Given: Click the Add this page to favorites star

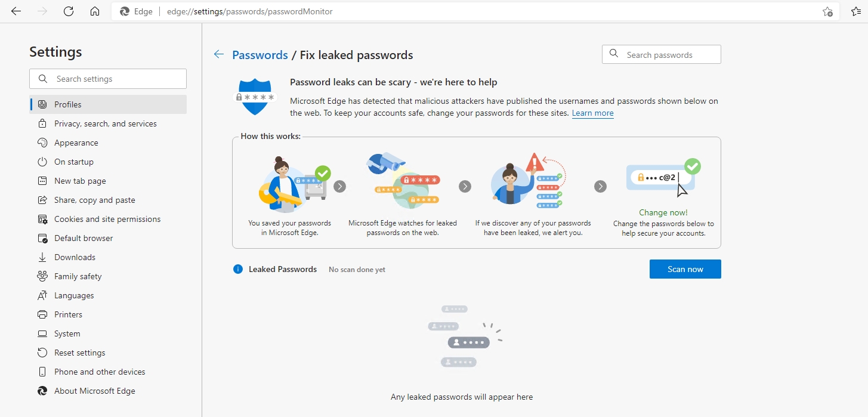Looking at the screenshot, I should (827, 11).
